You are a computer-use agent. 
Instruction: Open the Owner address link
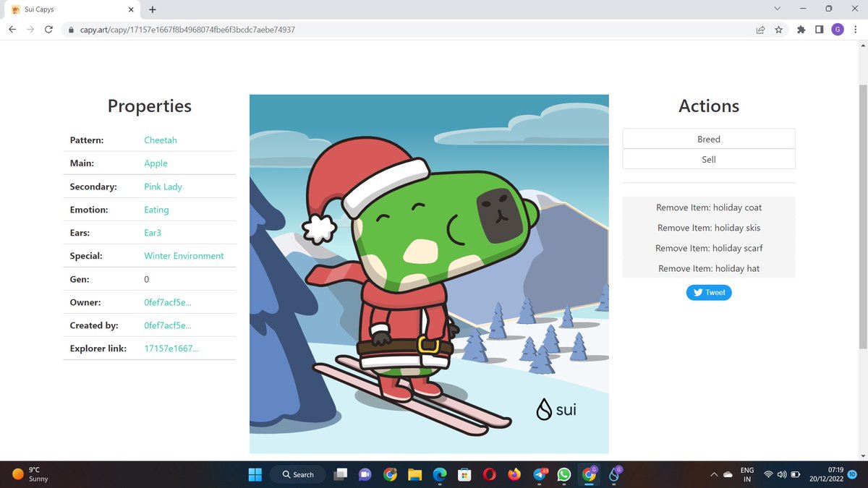tap(168, 302)
